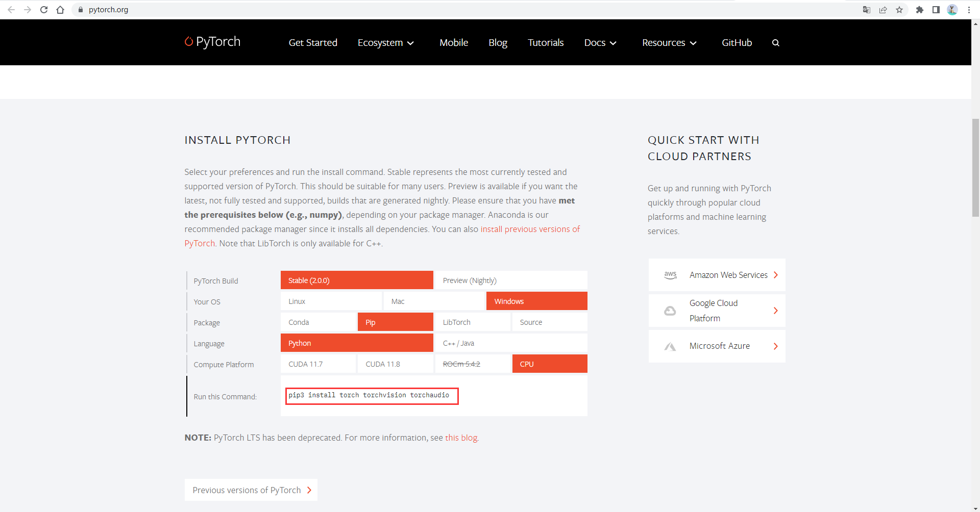The width and height of the screenshot is (980, 512).
Task: Choose Windows as your OS
Action: pos(537,301)
